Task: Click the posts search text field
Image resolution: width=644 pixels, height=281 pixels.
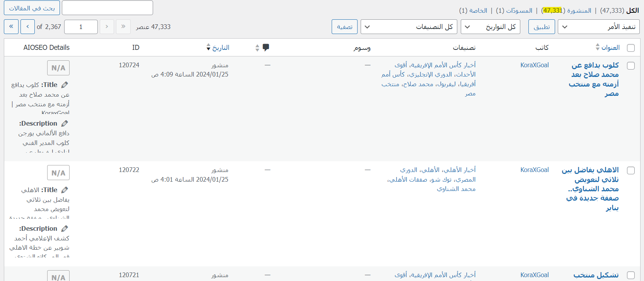Action: [107, 8]
